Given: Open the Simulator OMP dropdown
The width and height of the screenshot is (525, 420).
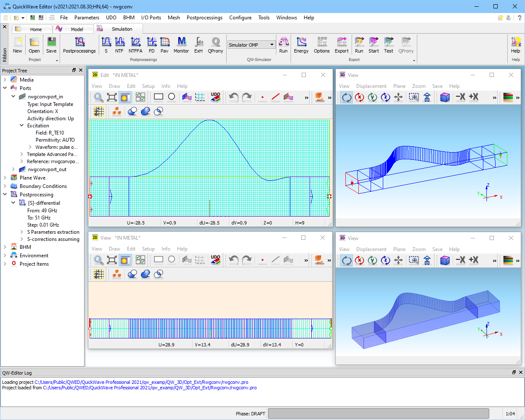Looking at the screenshot, I should coord(272,45).
